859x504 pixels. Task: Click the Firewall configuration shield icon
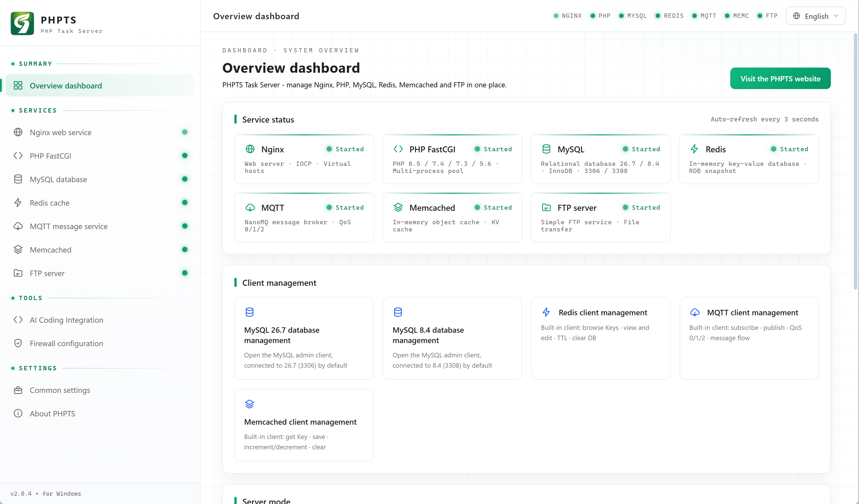(18, 343)
